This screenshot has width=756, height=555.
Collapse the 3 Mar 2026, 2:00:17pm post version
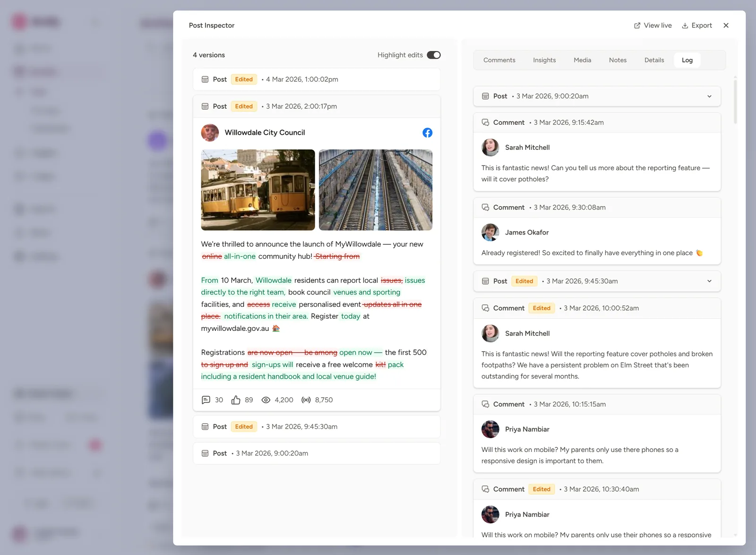317,106
